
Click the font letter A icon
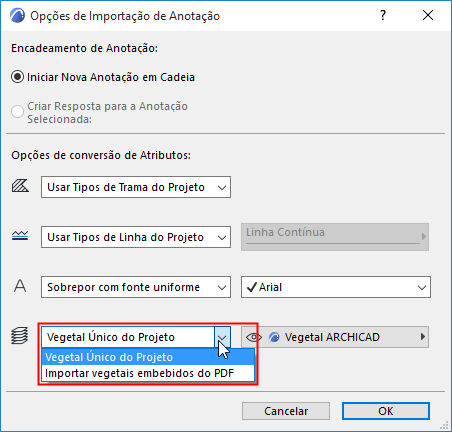click(20, 286)
